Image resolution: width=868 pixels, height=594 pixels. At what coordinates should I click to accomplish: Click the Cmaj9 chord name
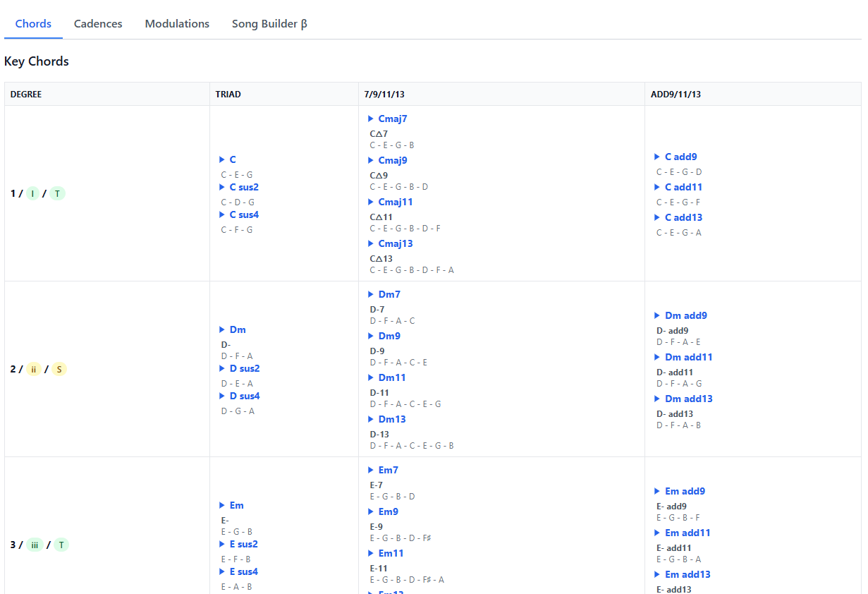[x=393, y=160]
